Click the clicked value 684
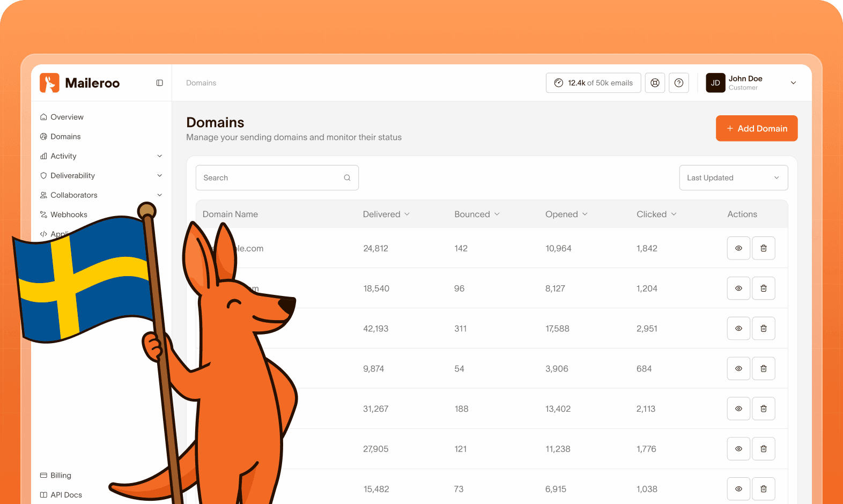This screenshot has width=843, height=504. click(644, 369)
